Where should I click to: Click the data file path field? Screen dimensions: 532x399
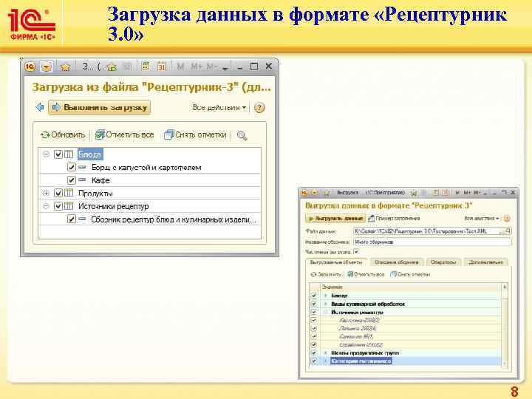(x=427, y=231)
